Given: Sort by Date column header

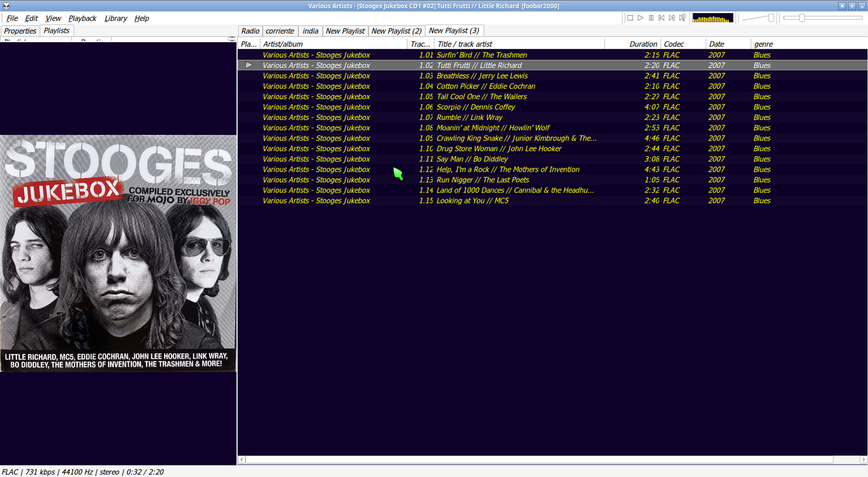Looking at the screenshot, I should [729, 44].
